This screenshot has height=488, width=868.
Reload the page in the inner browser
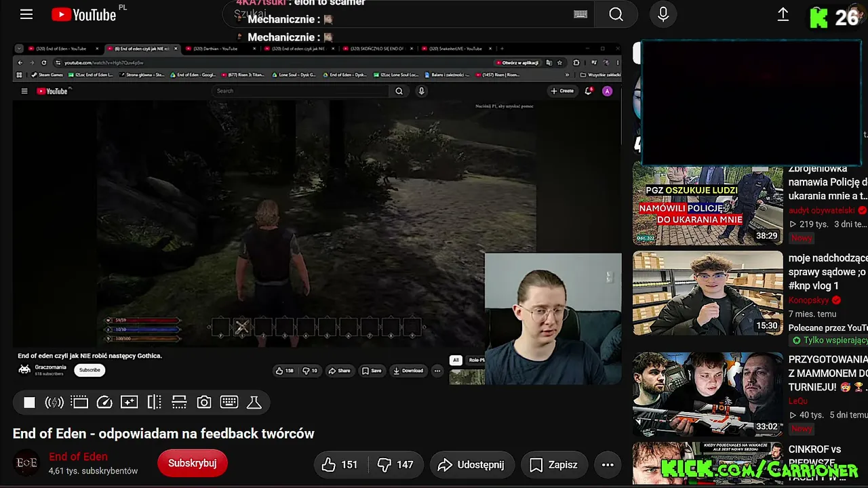[43, 62]
